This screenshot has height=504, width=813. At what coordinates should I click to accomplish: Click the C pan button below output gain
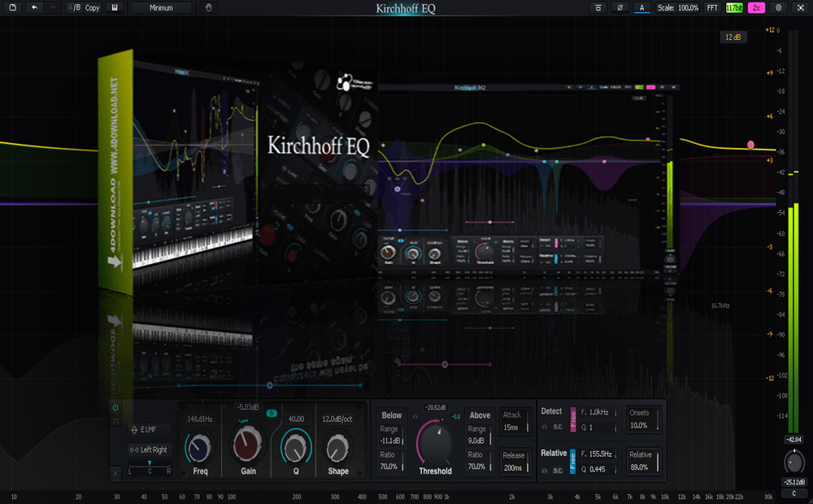point(793,493)
